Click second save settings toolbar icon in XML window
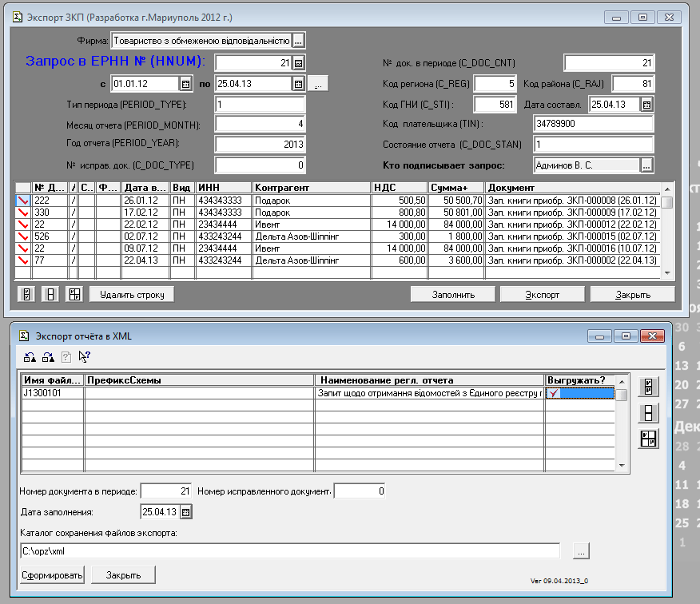This screenshot has height=604, width=700. click(48, 356)
